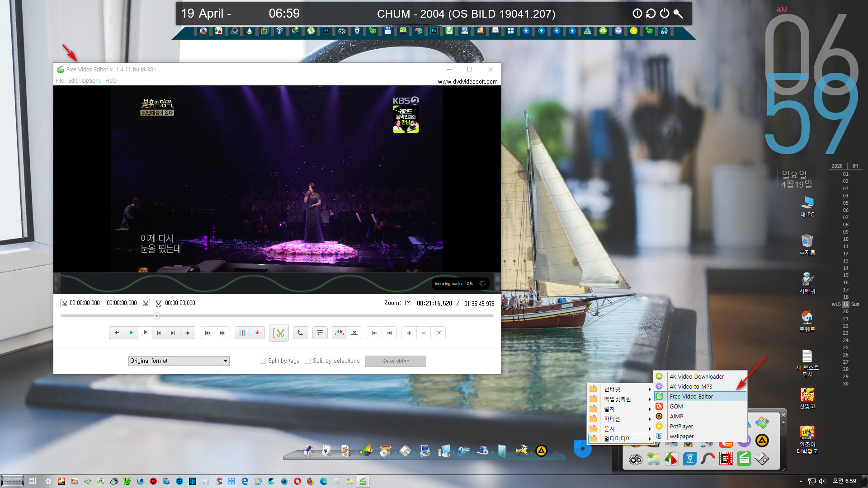Click the rotate video arrow button
Viewport: 868px width, 488px height.
pyautogui.click(x=300, y=333)
